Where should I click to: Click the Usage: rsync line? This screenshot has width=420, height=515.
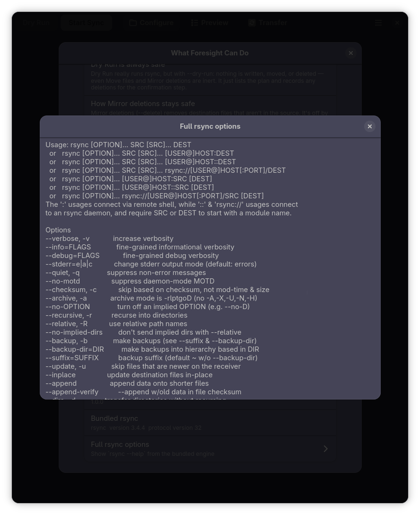[118, 145]
